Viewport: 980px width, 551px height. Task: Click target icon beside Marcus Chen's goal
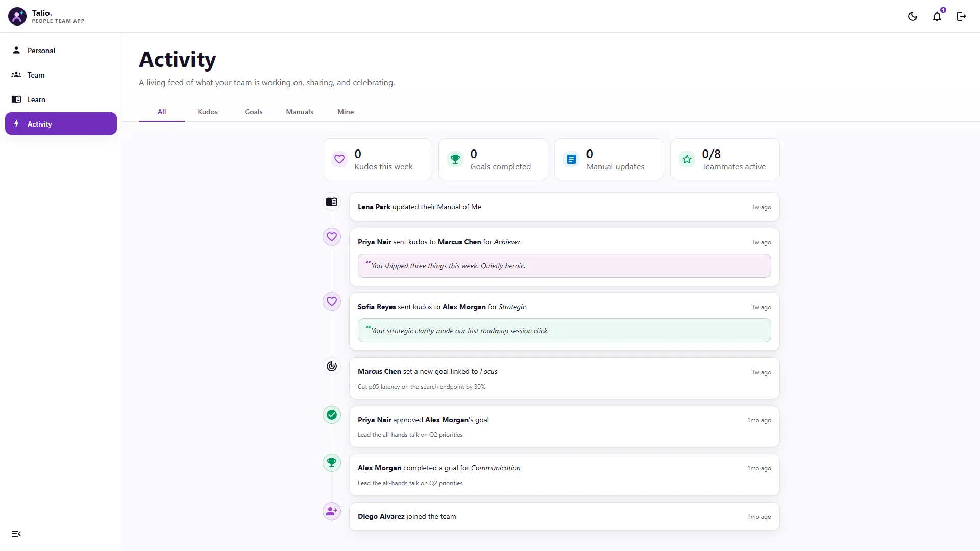pyautogui.click(x=332, y=366)
